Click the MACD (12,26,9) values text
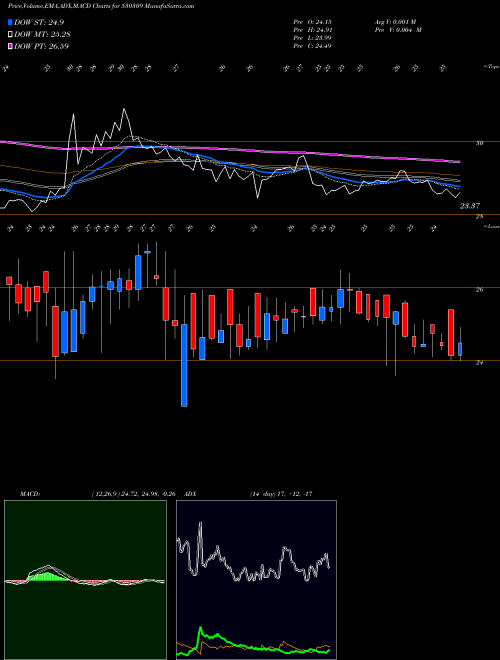Viewport: 500px width, 660px height. [x=133, y=494]
